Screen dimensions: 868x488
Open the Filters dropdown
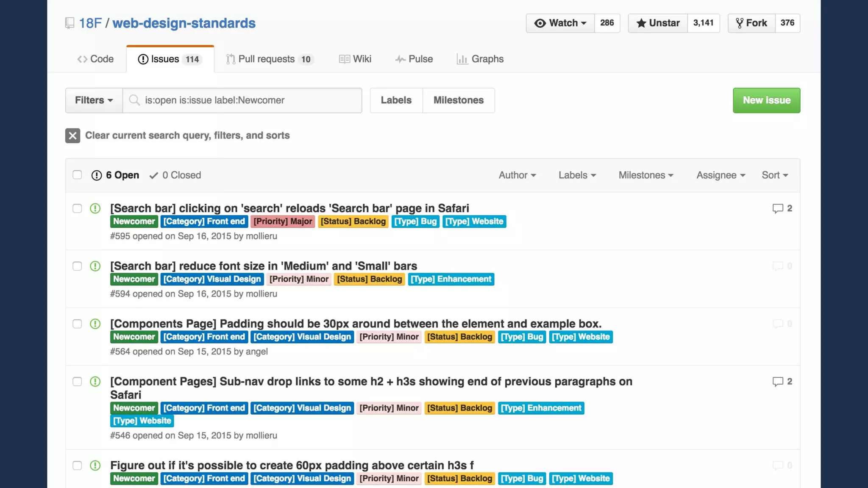(x=94, y=100)
